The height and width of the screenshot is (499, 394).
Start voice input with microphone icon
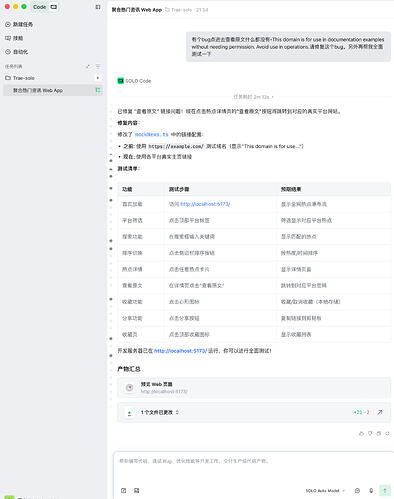(x=371, y=491)
